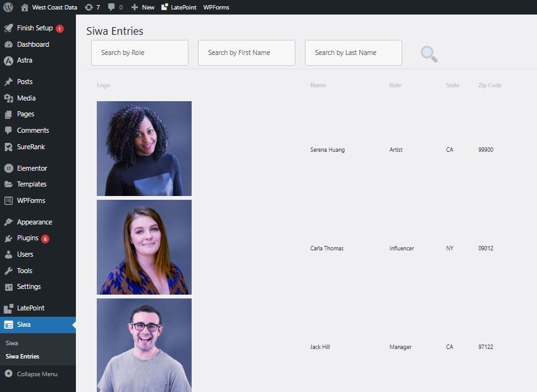537x392 pixels.
Task: Click the Comments speech bubble sidebar icon
Action: pyautogui.click(x=9, y=130)
